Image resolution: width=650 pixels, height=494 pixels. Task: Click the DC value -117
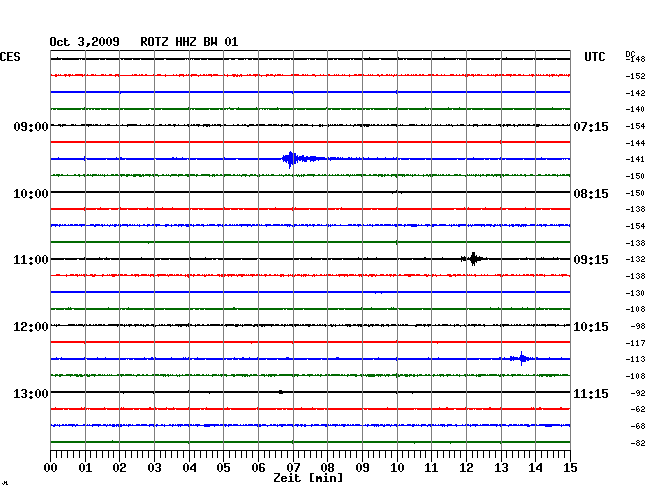point(636,343)
